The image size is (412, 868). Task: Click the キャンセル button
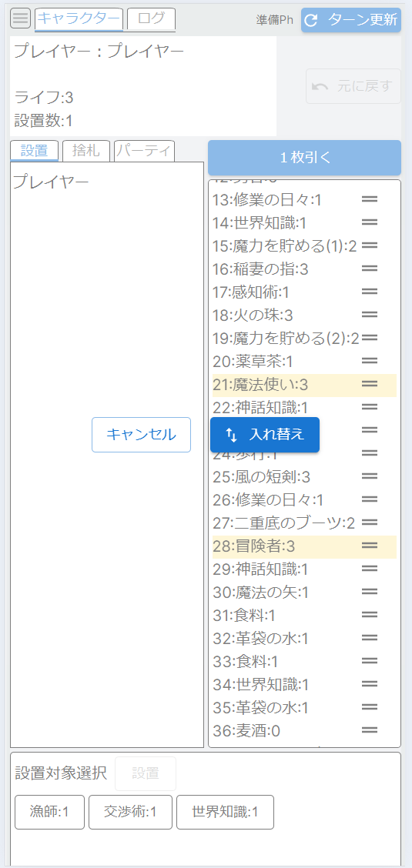coord(141,435)
